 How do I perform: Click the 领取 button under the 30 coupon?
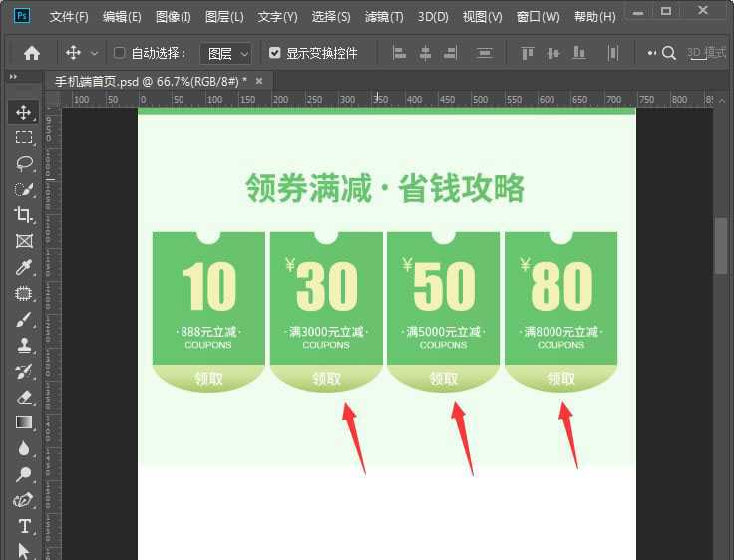[326, 379]
